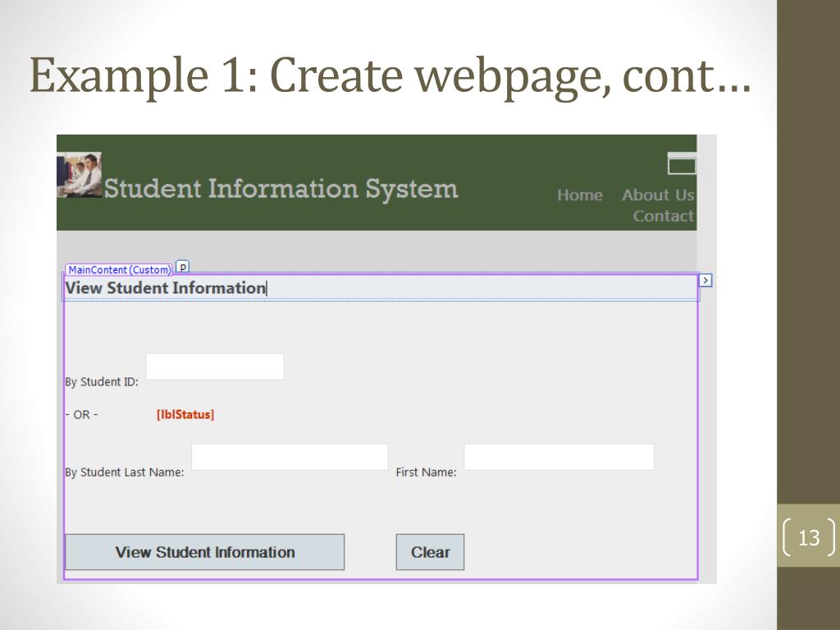Click the p paragraph tag marker
Image resolution: width=840 pixels, height=630 pixels.
tap(183, 267)
